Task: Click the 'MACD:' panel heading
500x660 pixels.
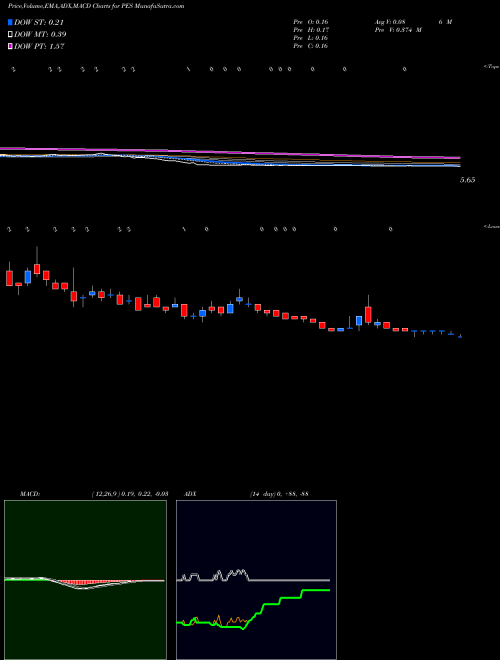Action: (x=30, y=494)
